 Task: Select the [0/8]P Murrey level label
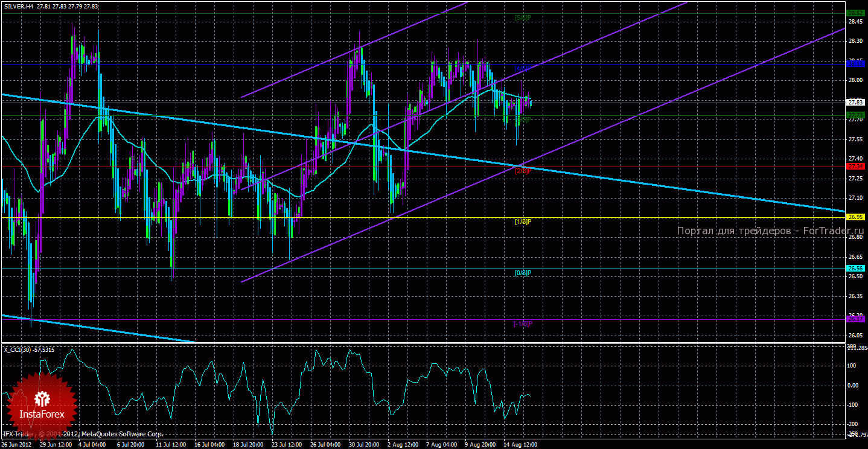(523, 273)
